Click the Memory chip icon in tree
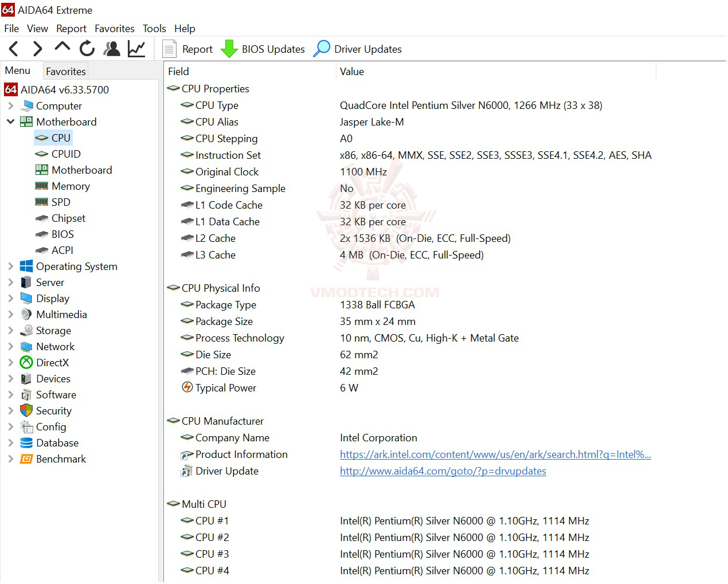The height and width of the screenshot is (584, 728). (x=41, y=186)
